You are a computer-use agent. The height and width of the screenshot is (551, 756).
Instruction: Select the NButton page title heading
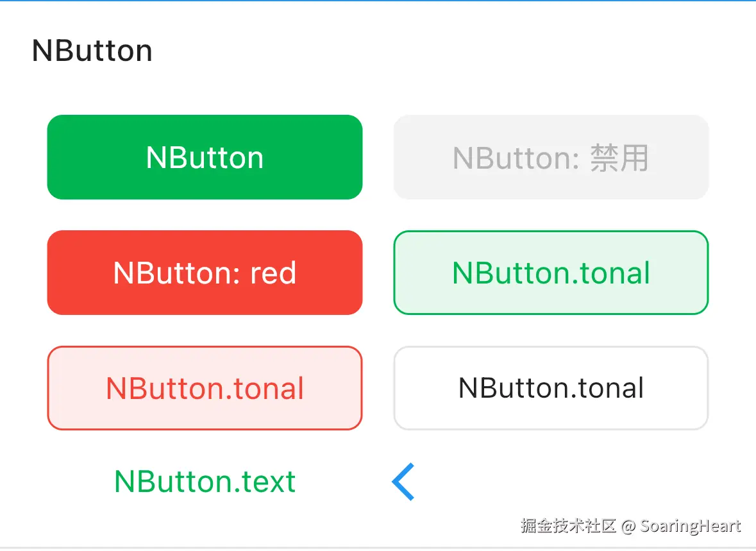[92, 51]
